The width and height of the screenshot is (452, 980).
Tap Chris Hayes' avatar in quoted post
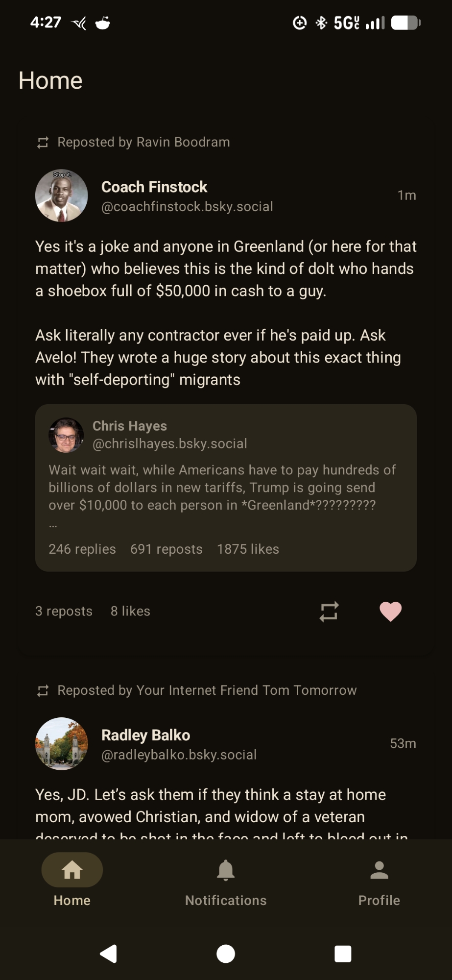click(x=66, y=435)
